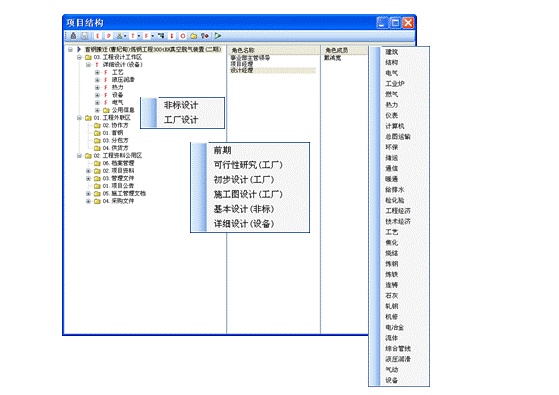Screen dimensions: 559x395
Task: Pick 建筑 from the discipline menu
Action: click(x=391, y=52)
